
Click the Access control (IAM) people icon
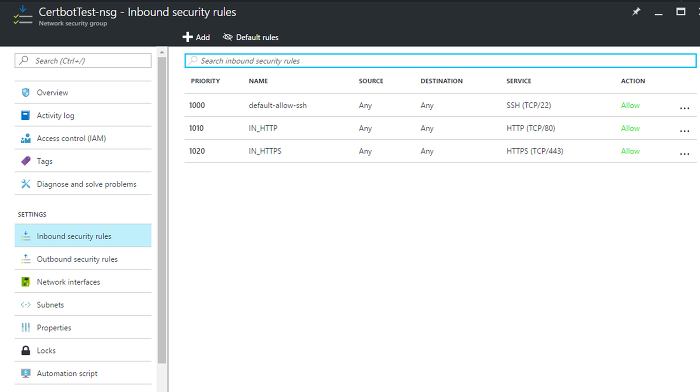[25, 138]
